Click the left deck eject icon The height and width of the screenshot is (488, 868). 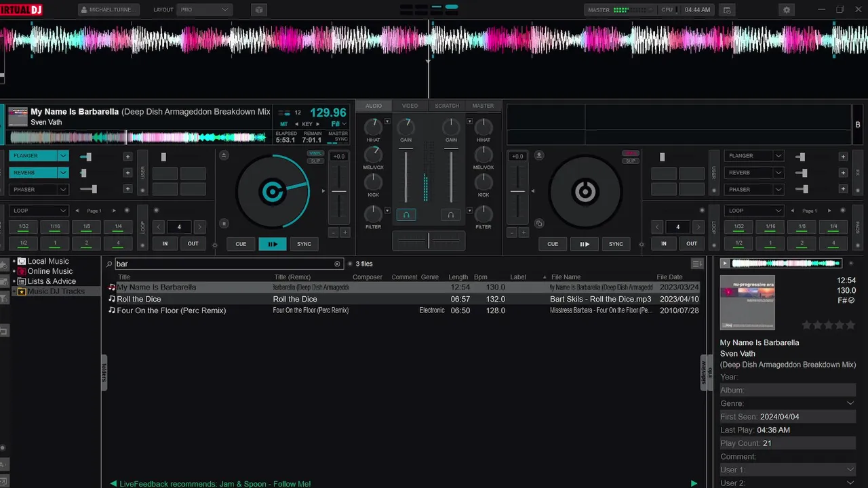[x=225, y=155]
